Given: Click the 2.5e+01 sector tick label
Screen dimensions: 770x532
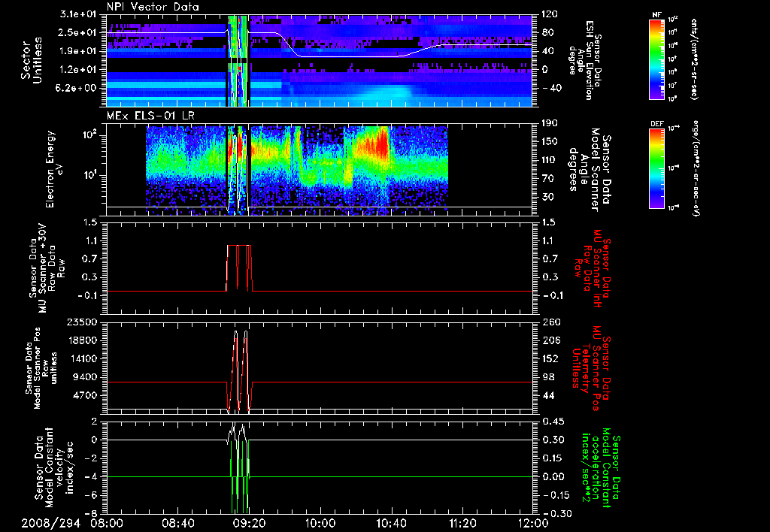Looking at the screenshot, I should click(77, 32).
